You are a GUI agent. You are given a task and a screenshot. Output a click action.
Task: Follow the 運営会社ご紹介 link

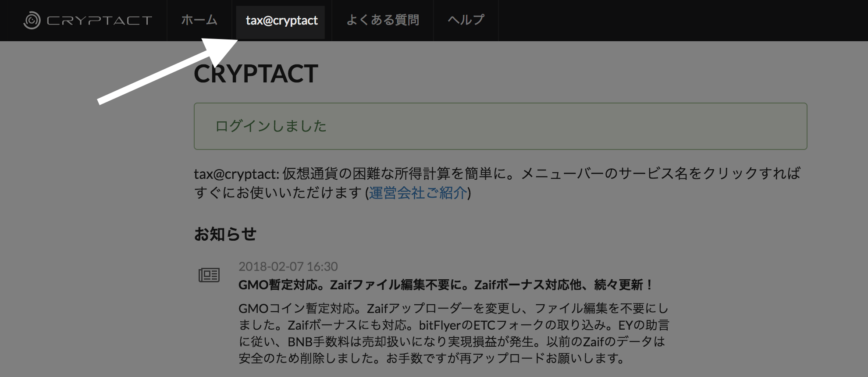pos(418,193)
